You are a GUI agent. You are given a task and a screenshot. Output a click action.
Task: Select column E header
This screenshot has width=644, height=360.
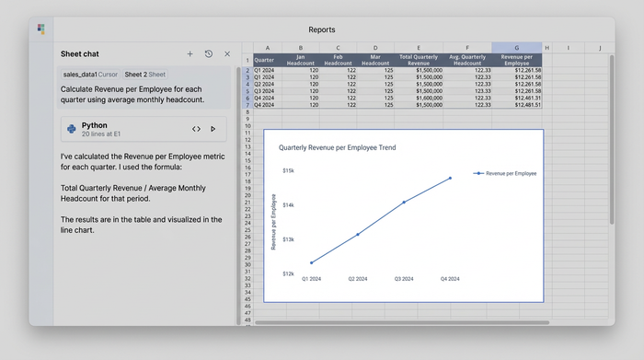pos(419,48)
